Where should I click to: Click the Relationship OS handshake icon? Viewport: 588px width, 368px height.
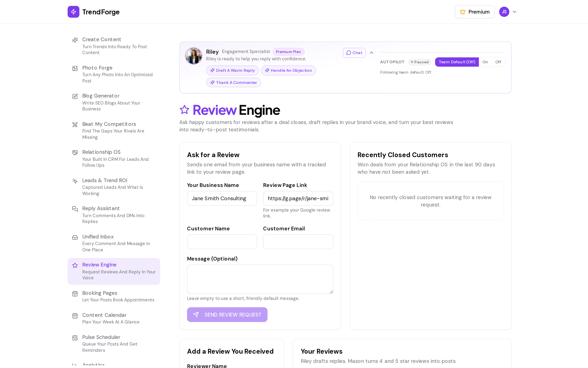pos(75,153)
